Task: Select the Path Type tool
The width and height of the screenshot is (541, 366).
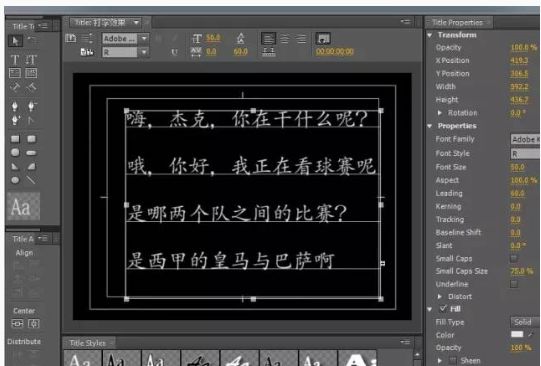Action: (15, 87)
